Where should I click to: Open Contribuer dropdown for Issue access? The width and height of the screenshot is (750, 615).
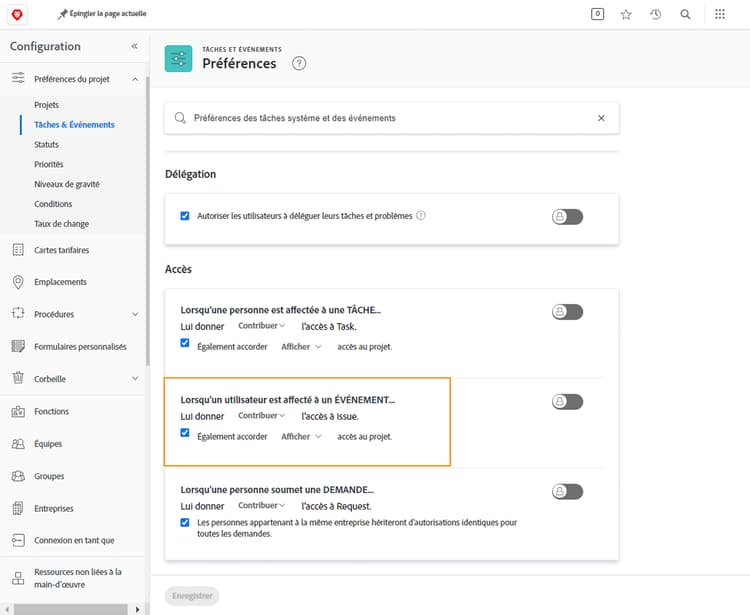261,416
